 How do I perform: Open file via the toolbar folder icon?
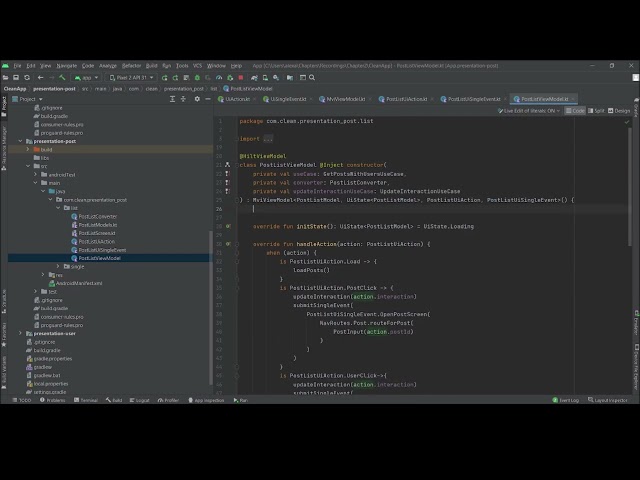5,78
